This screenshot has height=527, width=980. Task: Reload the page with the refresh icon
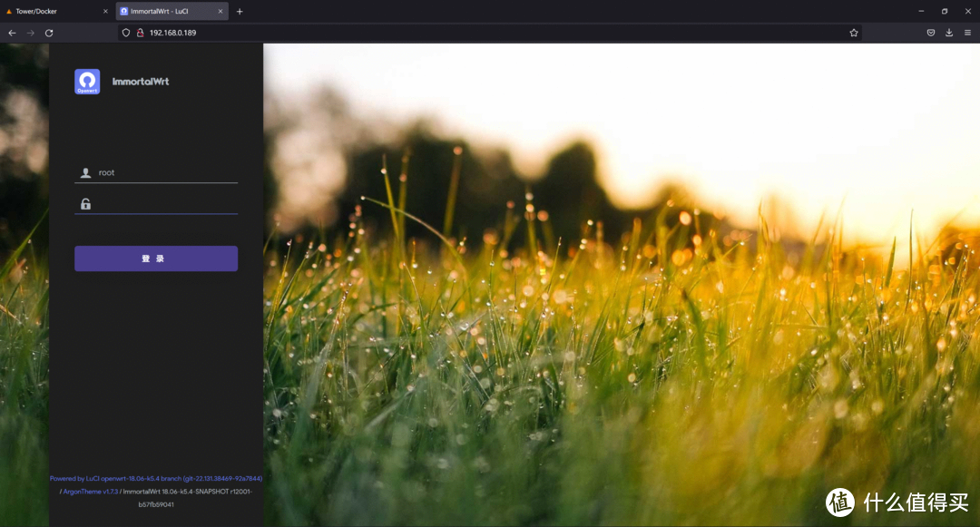[49, 33]
